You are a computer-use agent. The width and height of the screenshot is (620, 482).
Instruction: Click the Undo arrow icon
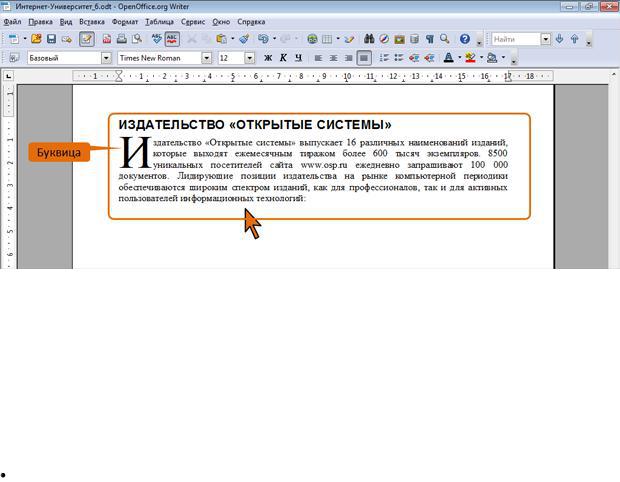tap(263, 39)
